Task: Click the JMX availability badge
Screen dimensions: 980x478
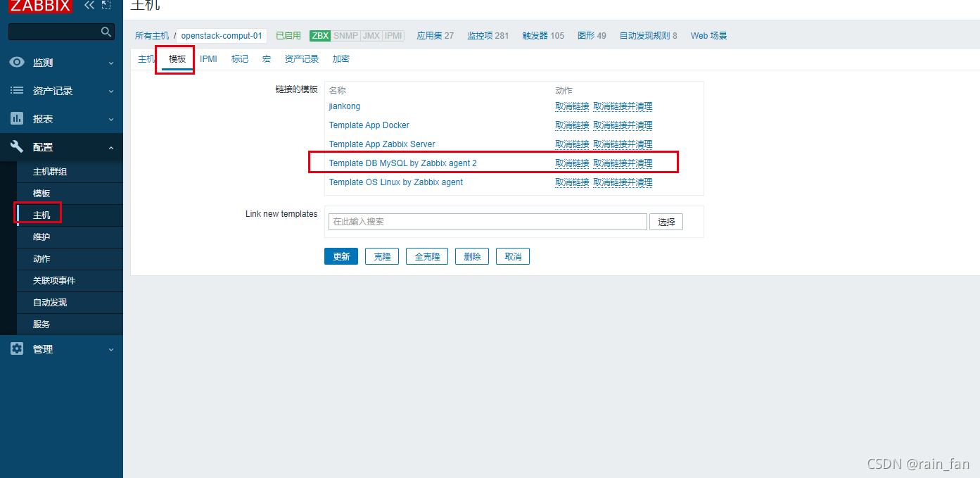Action: tap(371, 35)
